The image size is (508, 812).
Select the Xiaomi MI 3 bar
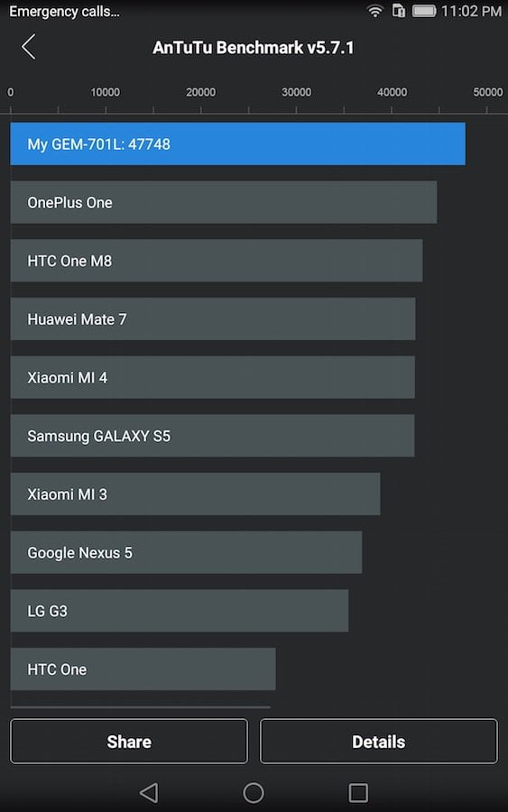coord(195,494)
